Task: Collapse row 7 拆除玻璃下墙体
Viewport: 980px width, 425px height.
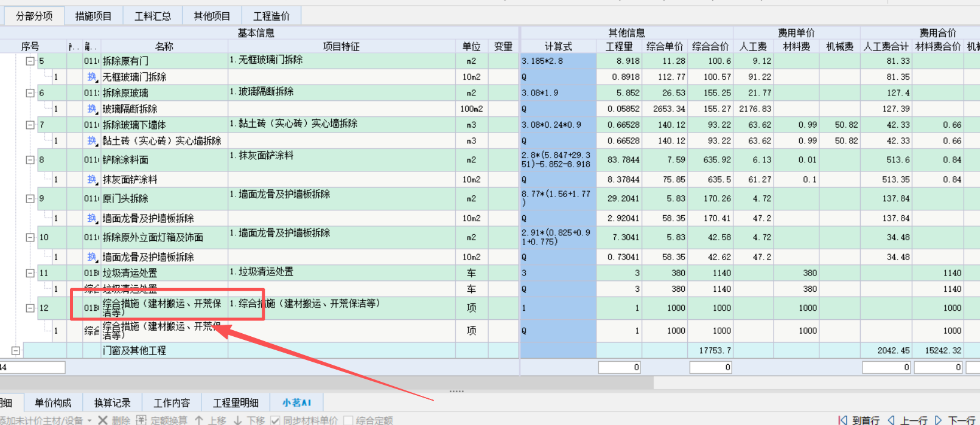Action: pyautogui.click(x=30, y=125)
